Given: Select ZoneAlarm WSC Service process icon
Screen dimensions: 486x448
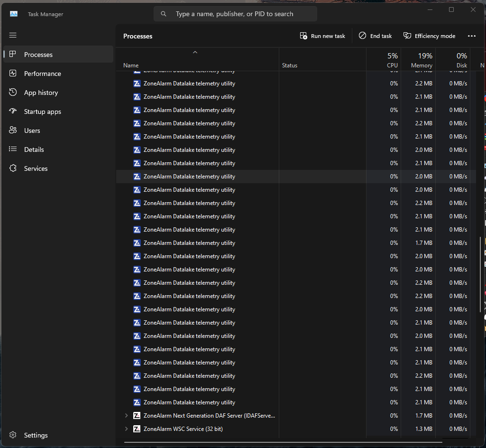Looking at the screenshot, I should tap(137, 429).
